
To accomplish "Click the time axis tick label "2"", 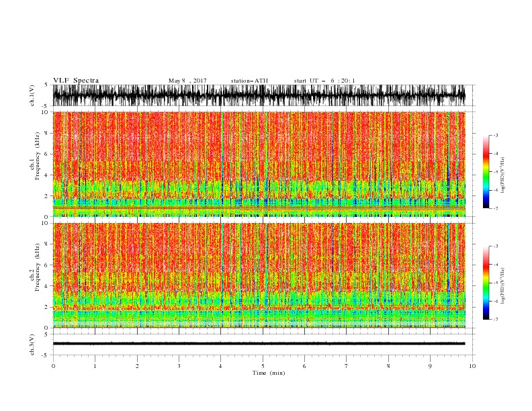I will (137, 366).
